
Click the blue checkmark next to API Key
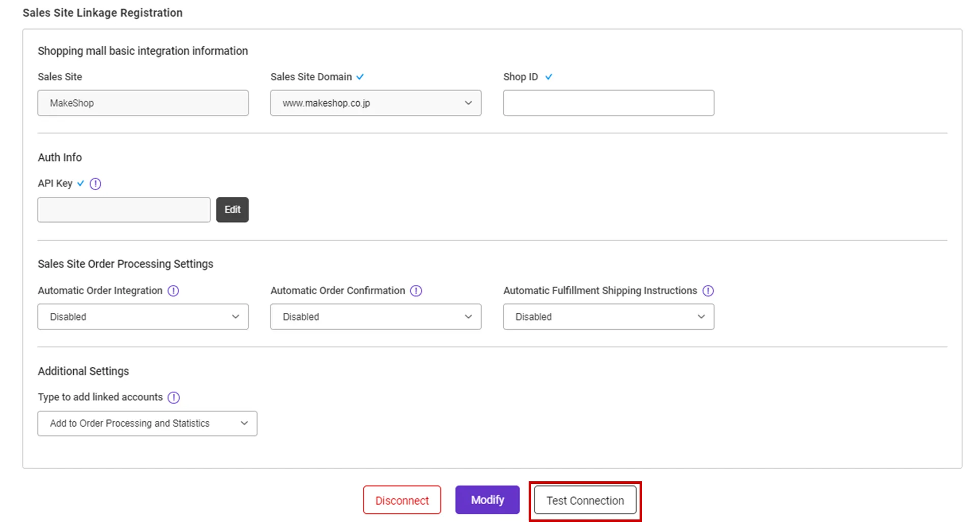[80, 184]
